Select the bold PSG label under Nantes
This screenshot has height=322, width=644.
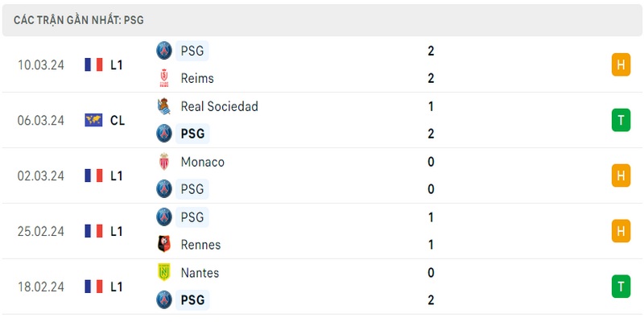(192, 299)
